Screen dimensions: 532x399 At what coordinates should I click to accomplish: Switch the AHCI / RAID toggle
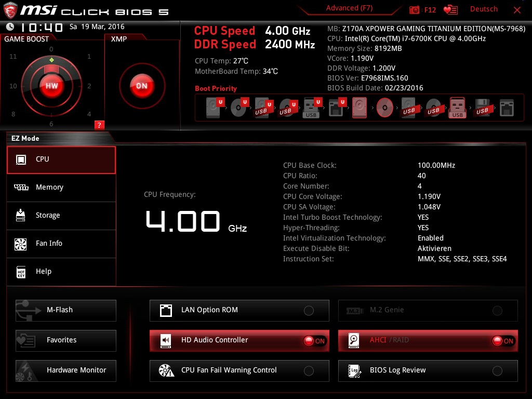pyautogui.click(x=428, y=341)
